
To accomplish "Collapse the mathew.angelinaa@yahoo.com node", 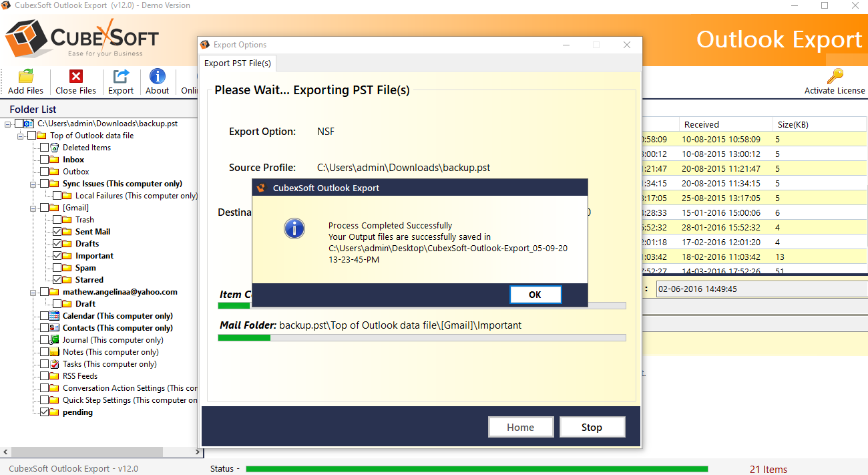I will coord(33,292).
